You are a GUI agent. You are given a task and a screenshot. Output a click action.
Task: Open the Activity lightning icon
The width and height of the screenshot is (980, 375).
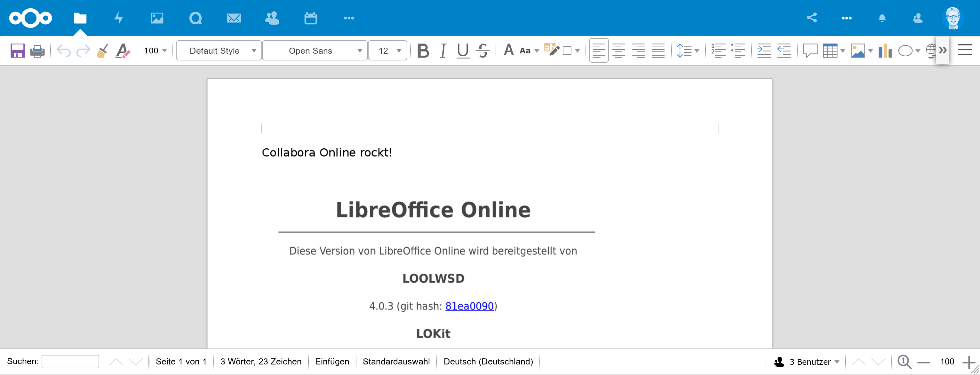[x=119, y=18]
